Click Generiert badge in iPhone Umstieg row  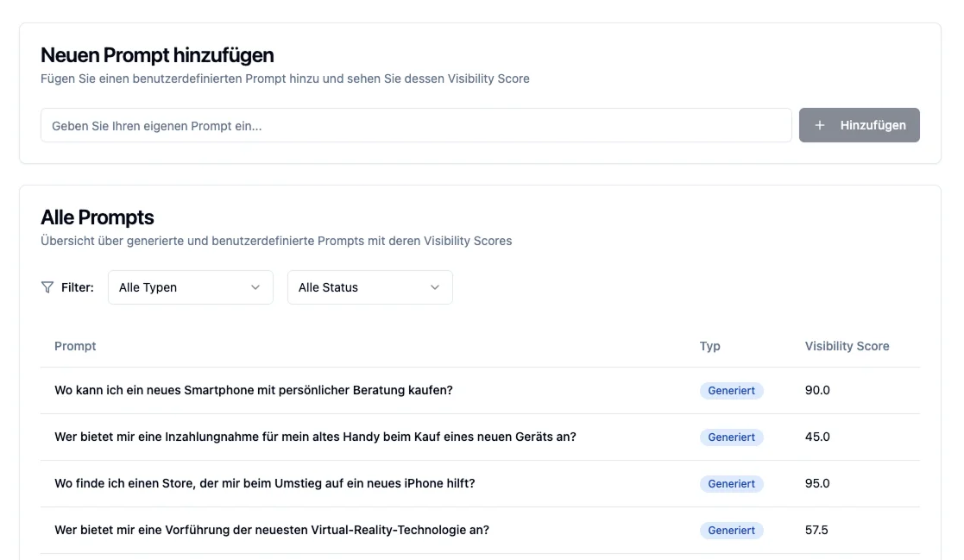pyautogui.click(x=731, y=484)
